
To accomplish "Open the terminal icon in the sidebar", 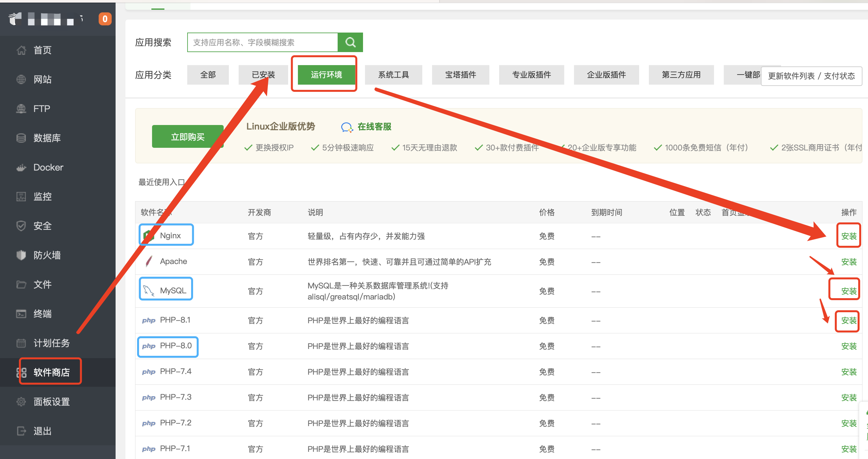I will pos(21,314).
